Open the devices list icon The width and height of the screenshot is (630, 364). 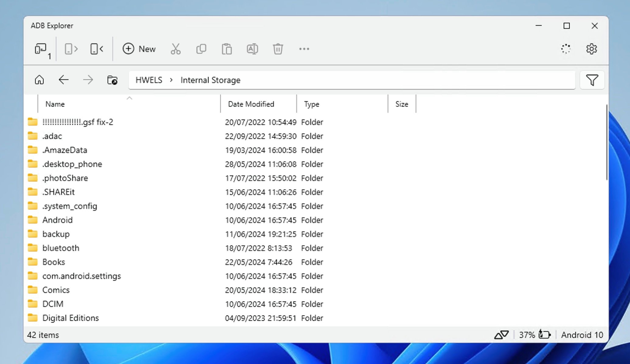tap(41, 49)
